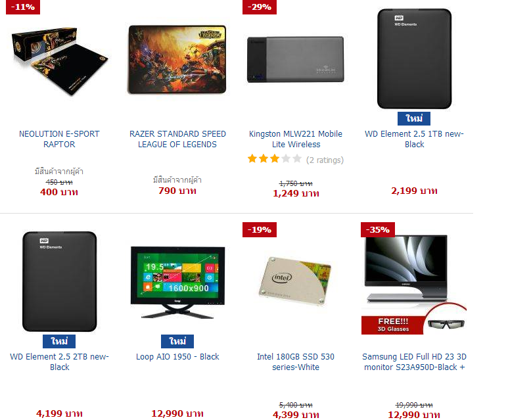Image resolution: width=508 pixels, height=420 pixels.
Task: Click the FREE!!! 3D Glasses promo banner
Action: click(x=392, y=325)
